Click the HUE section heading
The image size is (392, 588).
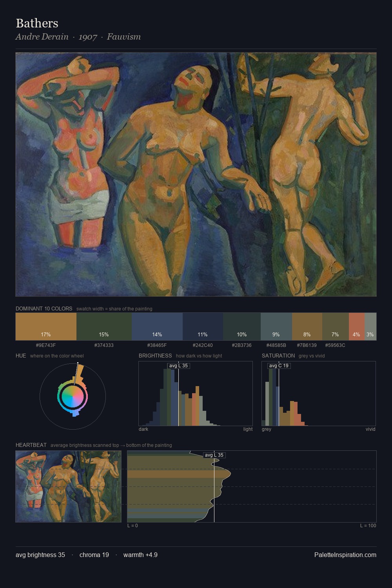point(21,356)
